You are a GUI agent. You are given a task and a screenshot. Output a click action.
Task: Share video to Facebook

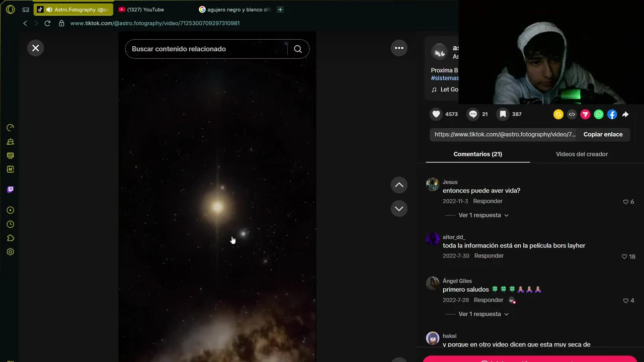coord(612,114)
